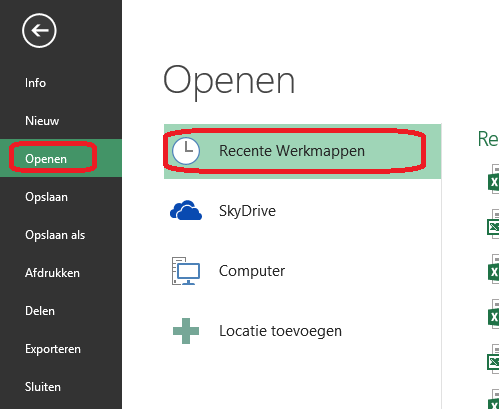Open the third Excel file icon in the recent list
This screenshot has width=499, height=409.
[493, 269]
